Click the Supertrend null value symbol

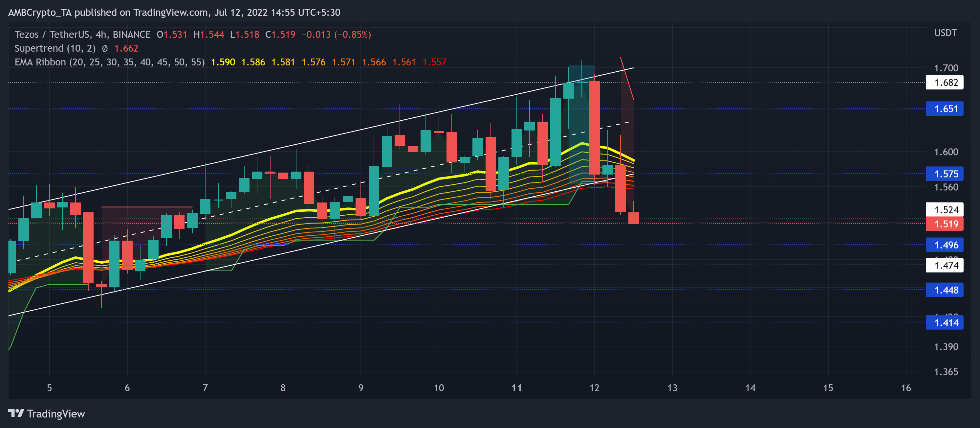pyautogui.click(x=105, y=48)
